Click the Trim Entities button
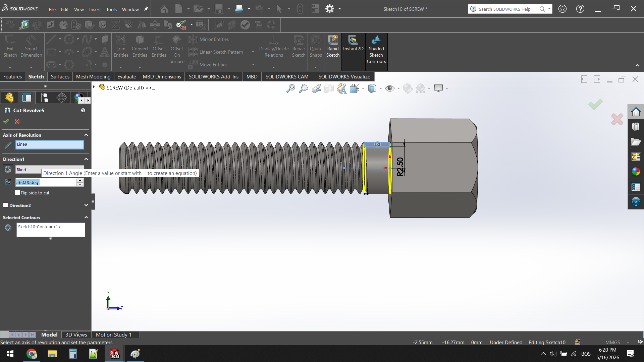This screenshot has height=362, width=644. [x=121, y=47]
